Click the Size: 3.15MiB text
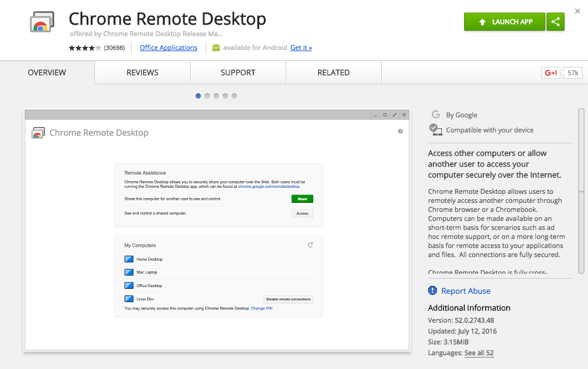This screenshot has height=369, width=588. pyautogui.click(x=448, y=342)
